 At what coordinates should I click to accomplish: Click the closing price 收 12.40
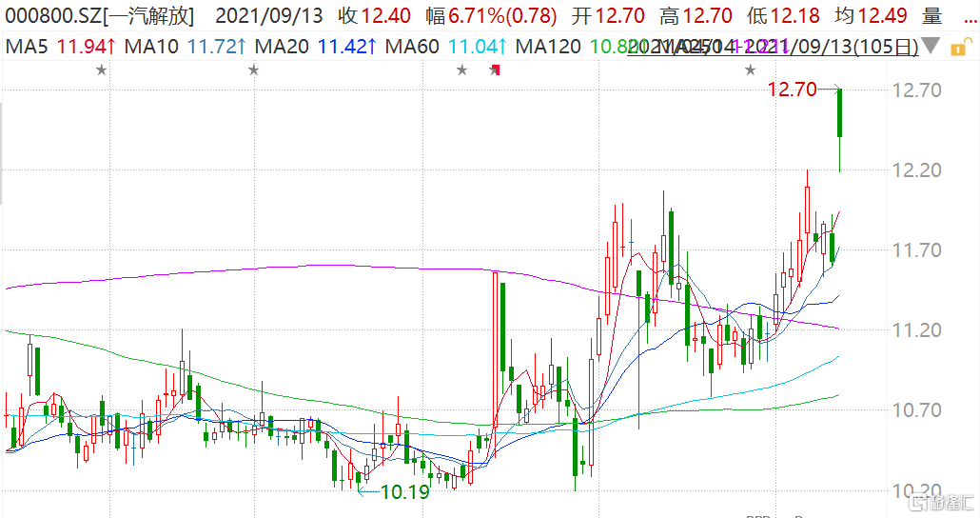tap(374, 15)
